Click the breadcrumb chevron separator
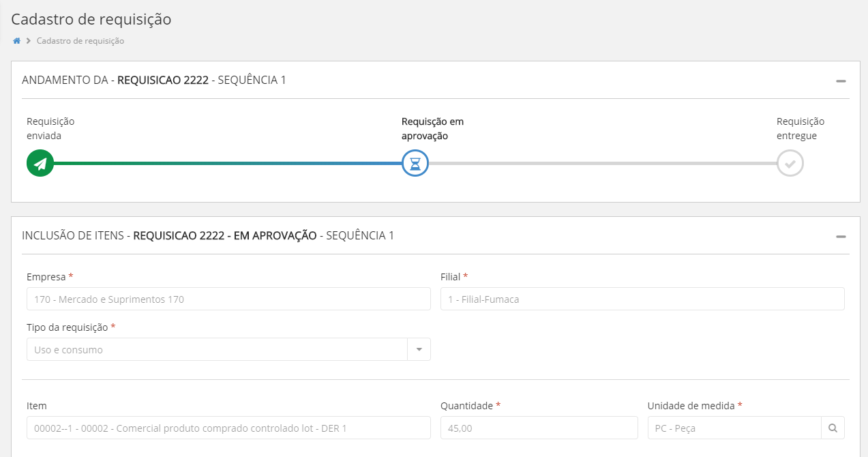Image resolution: width=868 pixels, height=457 pixels. [x=29, y=41]
